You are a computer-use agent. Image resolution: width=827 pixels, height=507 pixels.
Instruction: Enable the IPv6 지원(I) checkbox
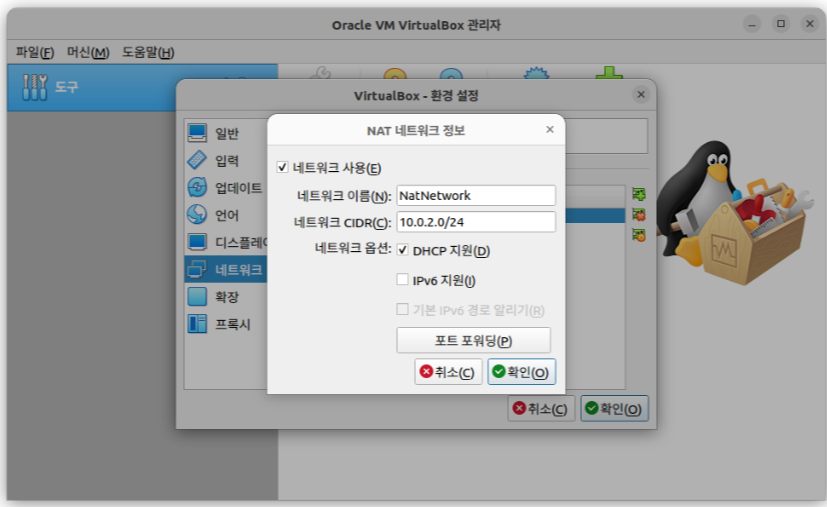tap(402, 280)
